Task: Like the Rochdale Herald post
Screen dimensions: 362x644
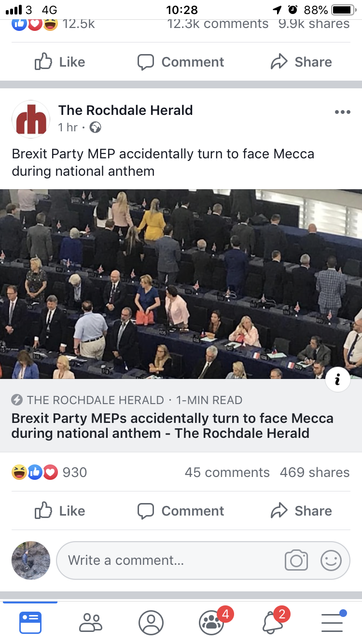Action: (60, 511)
